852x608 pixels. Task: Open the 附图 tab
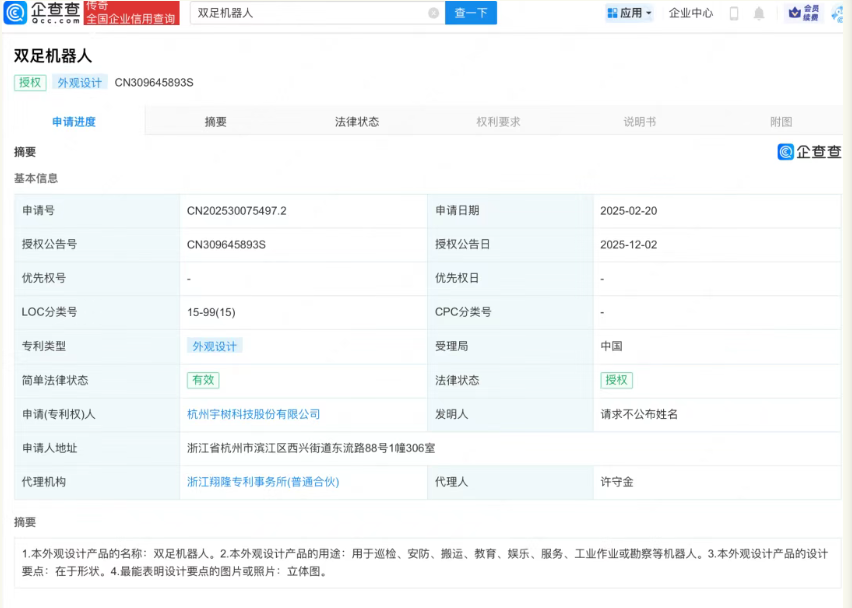pyautogui.click(x=781, y=120)
